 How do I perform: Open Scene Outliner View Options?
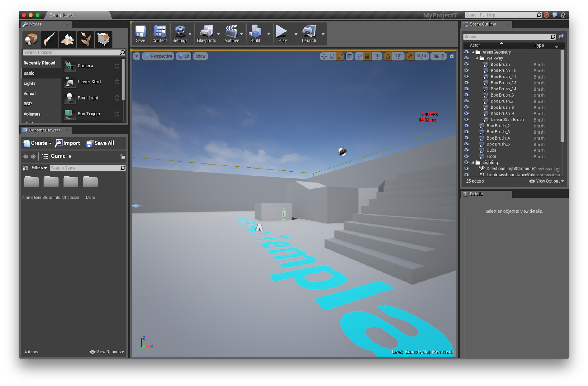tap(546, 181)
